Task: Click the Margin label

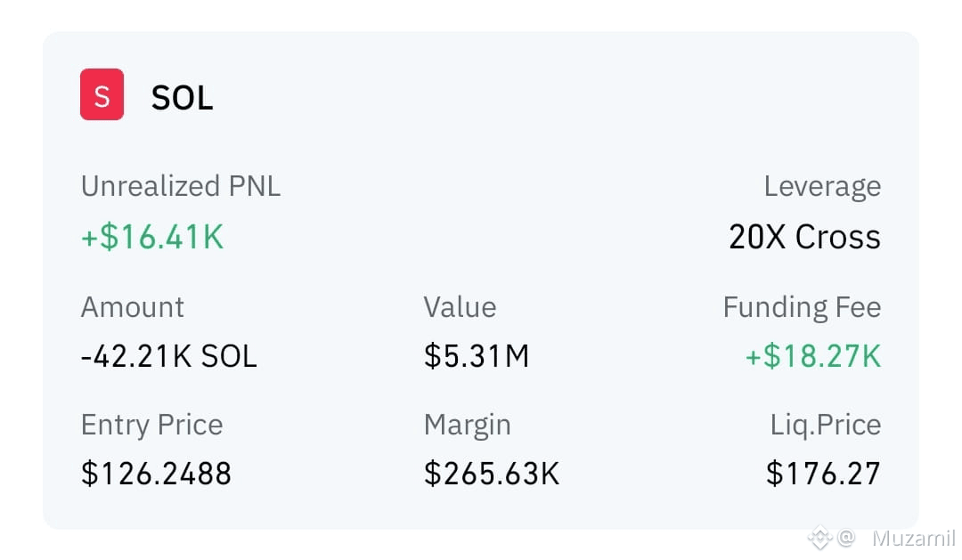Action: [467, 426]
